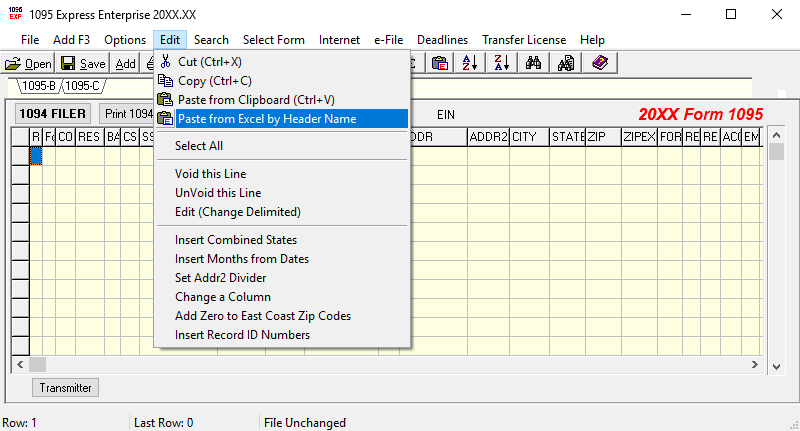The width and height of the screenshot is (800, 431).
Task: Click the EIN label
Action: [x=445, y=115]
